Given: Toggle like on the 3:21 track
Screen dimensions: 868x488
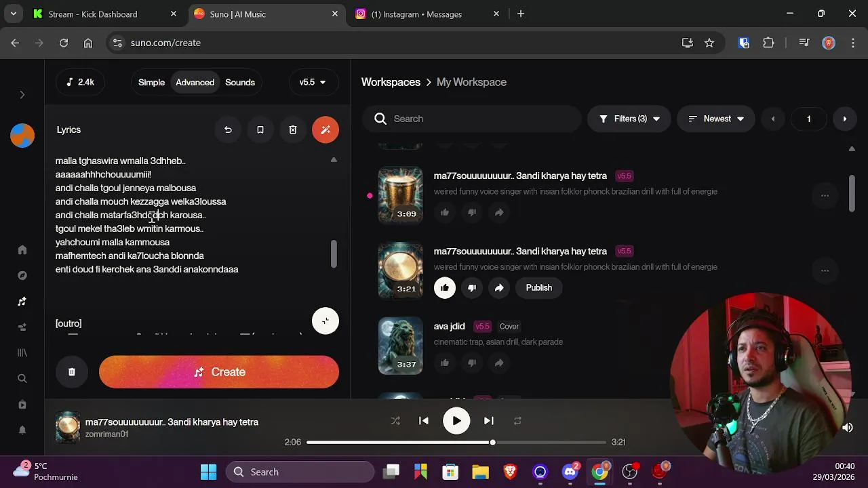Looking at the screenshot, I should (x=445, y=288).
